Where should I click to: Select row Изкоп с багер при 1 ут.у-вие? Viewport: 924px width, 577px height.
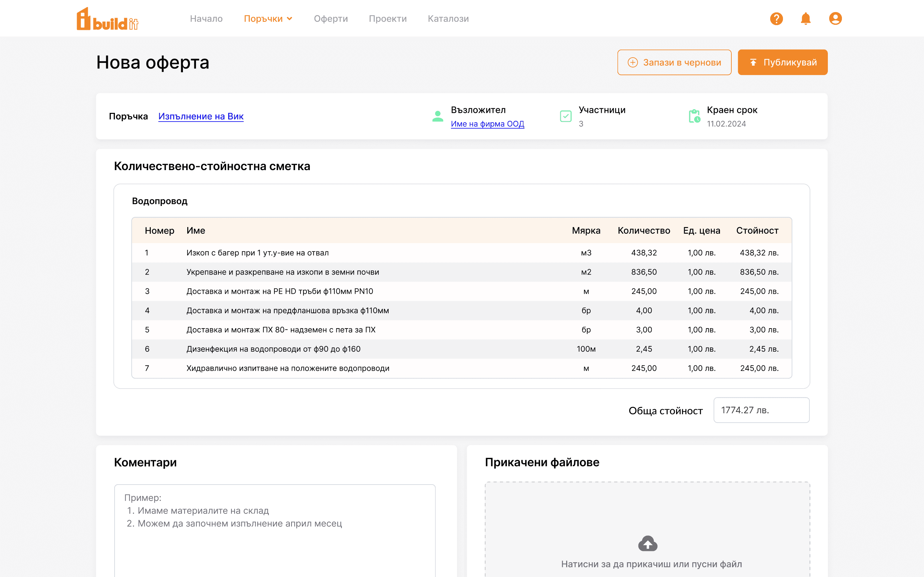pos(461,253)
